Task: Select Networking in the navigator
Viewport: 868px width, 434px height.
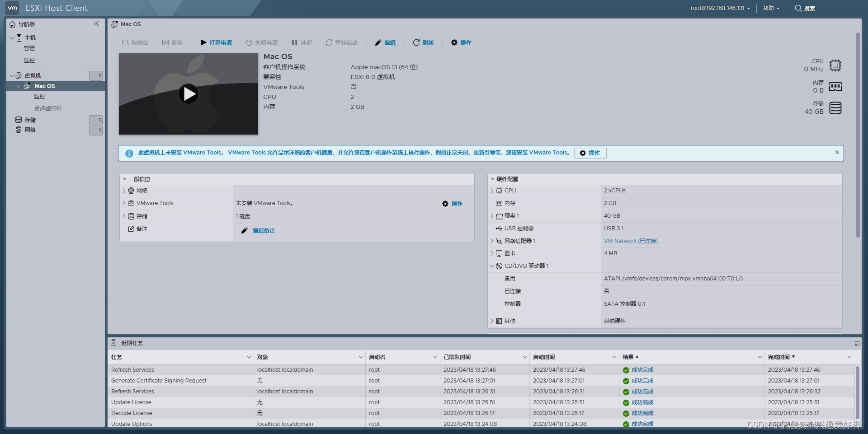Action: coord(30,130)
